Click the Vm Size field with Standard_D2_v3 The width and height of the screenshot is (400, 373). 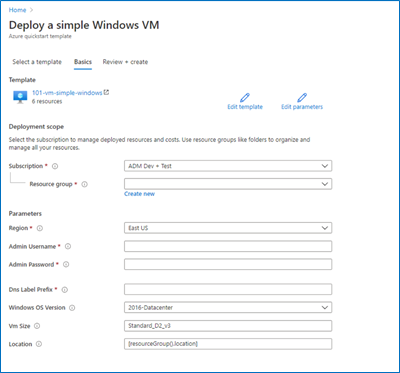pyautogui.click(x=228, y=326)
